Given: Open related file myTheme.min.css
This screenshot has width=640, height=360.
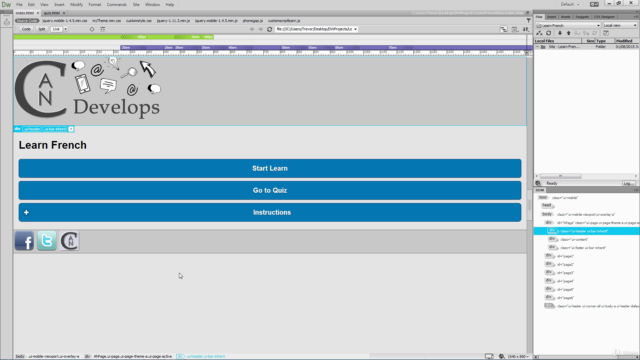Looking at the screenshot, I should (107, 20).
